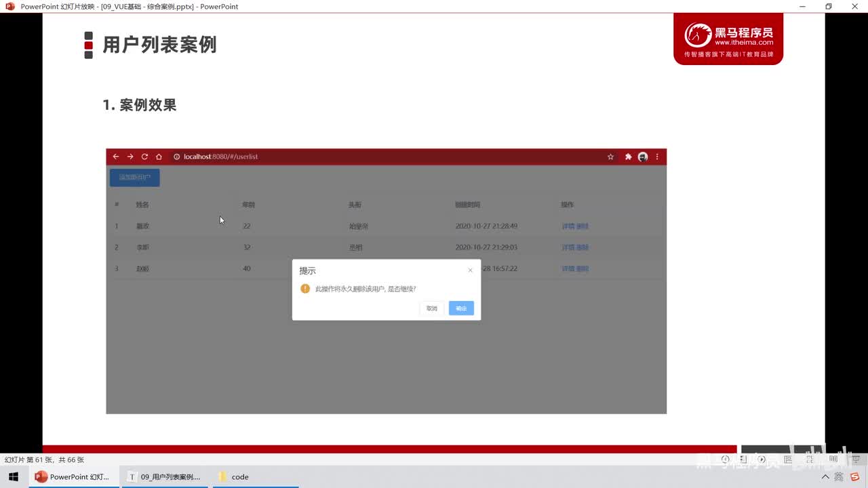The width and height of the screenshot is (868, 488).
Task: Open the code folder taskbar item
Action: pyautogui.click(x=254, y=477)
